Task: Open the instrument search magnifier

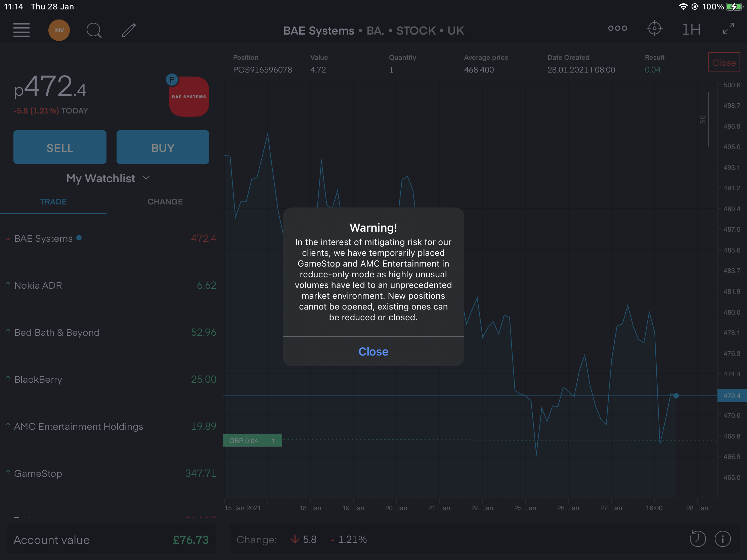Action: [94, 30]
